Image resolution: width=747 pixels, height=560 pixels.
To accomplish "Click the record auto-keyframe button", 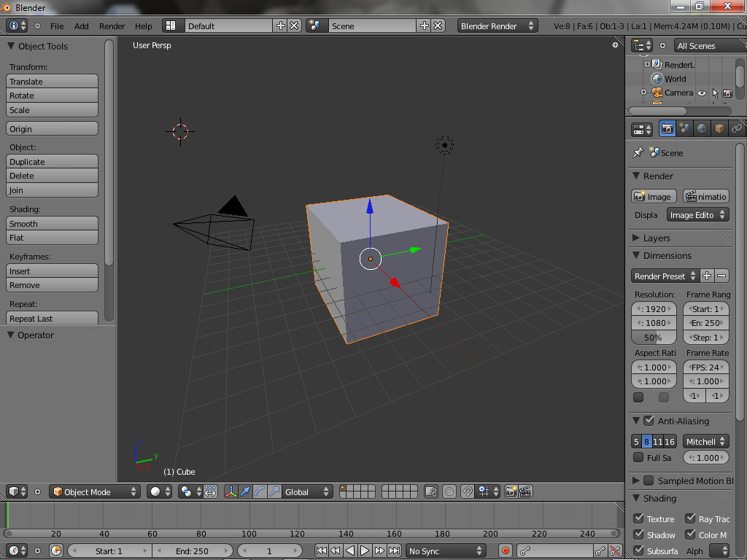I will coord(504,551).
